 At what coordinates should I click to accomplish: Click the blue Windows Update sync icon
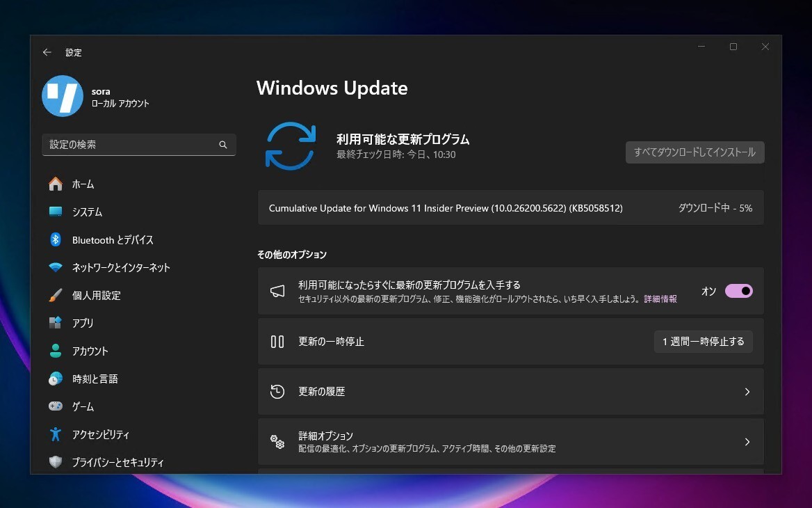(x=291, y=146)
